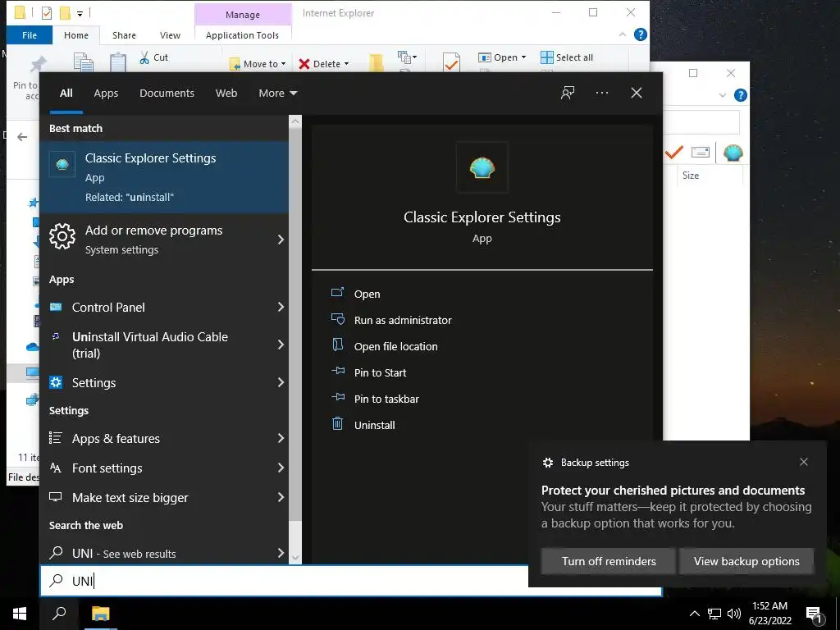Click the Size column header in rear window

[x=691, y=176]
